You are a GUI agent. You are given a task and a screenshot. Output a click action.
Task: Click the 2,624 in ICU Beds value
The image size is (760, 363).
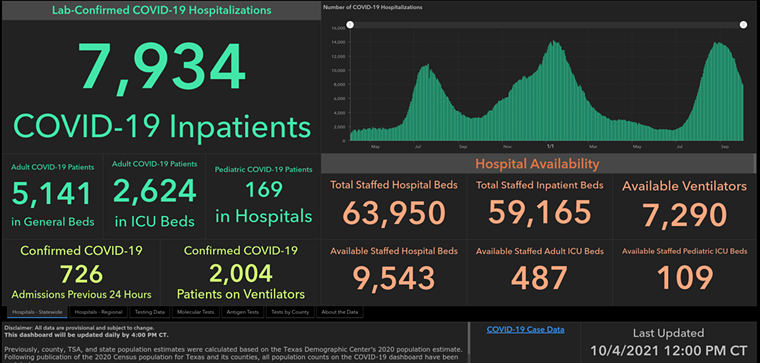(155, 191)
